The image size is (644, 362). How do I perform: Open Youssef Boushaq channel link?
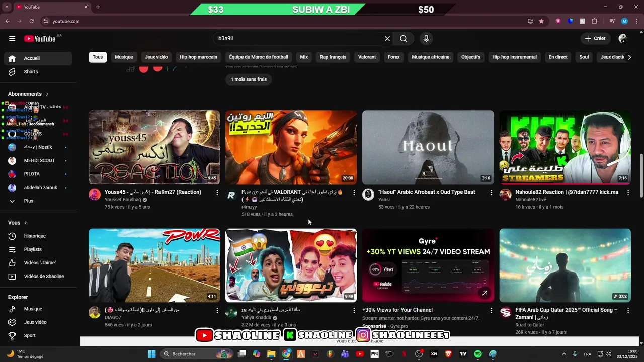click(x=123, y=200)
